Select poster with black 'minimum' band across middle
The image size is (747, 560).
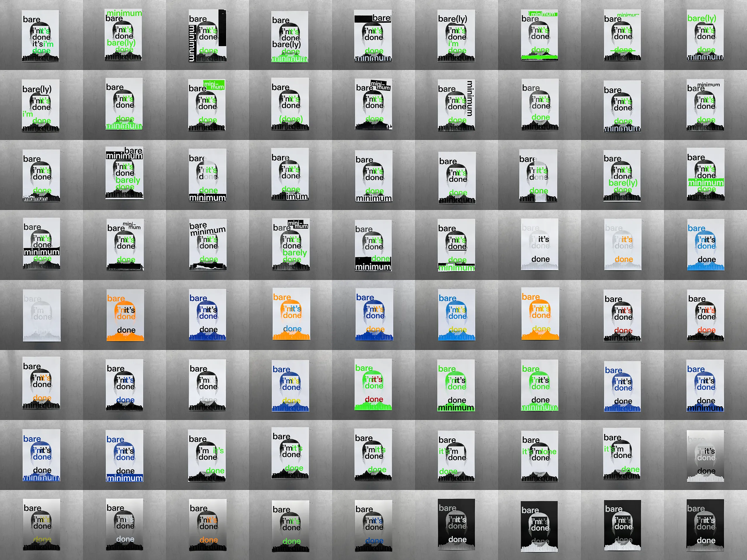[x=41, y=243]
